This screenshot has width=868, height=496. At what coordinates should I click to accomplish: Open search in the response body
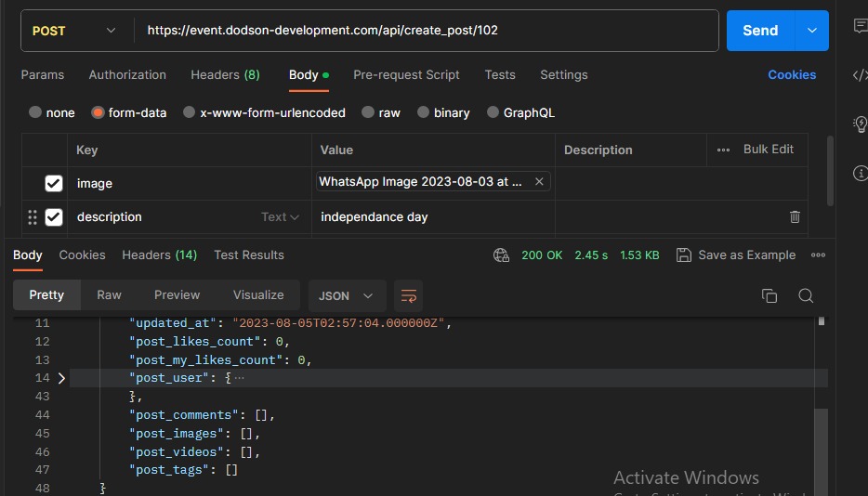tap(806, 295)
